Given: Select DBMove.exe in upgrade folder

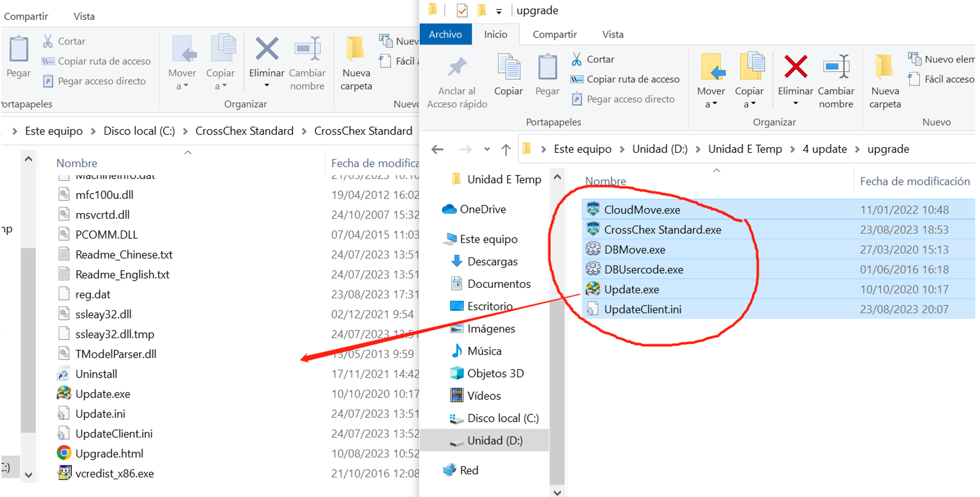Looking at the screenshot, I should (x=778, y=250).
